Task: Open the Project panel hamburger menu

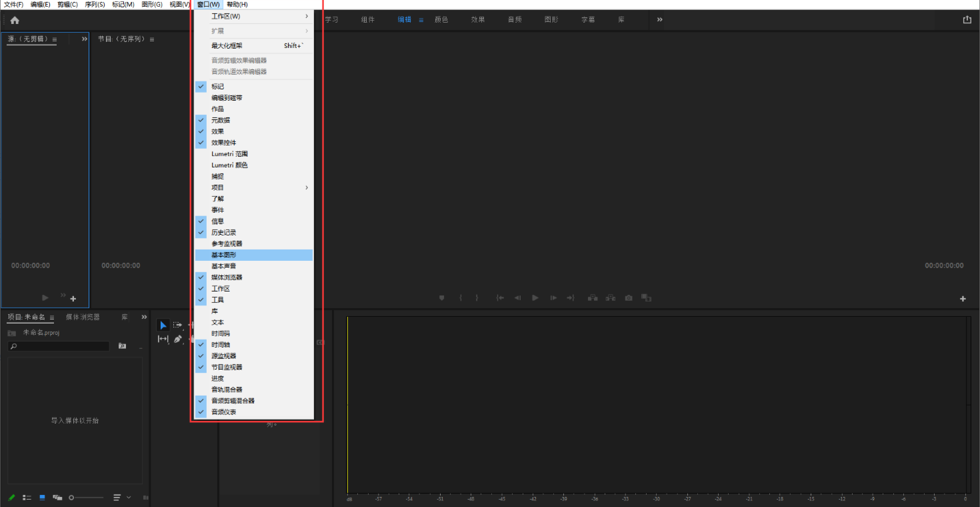Action: coord(52,318)
